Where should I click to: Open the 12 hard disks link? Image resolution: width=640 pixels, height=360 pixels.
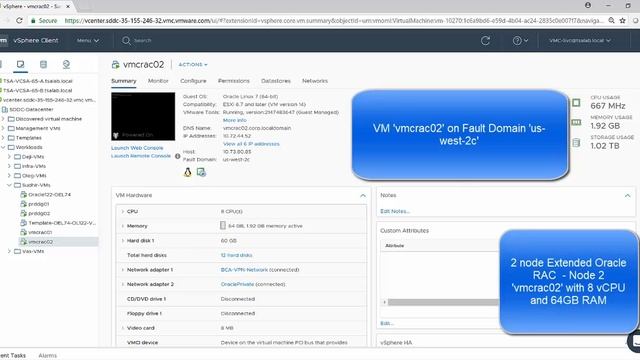point(236,255)
